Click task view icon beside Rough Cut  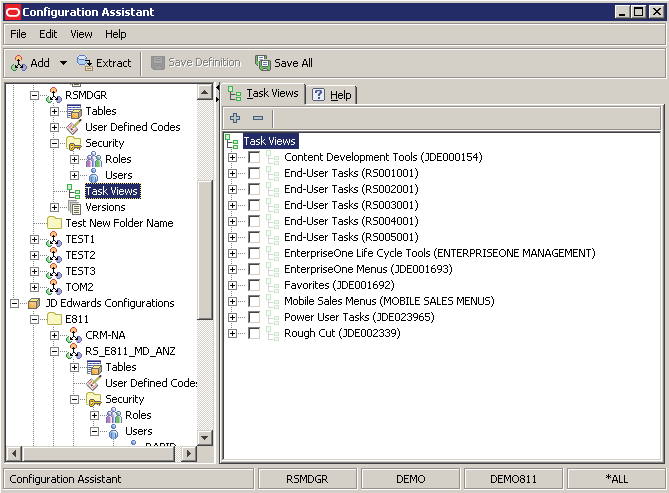point(272,333)
